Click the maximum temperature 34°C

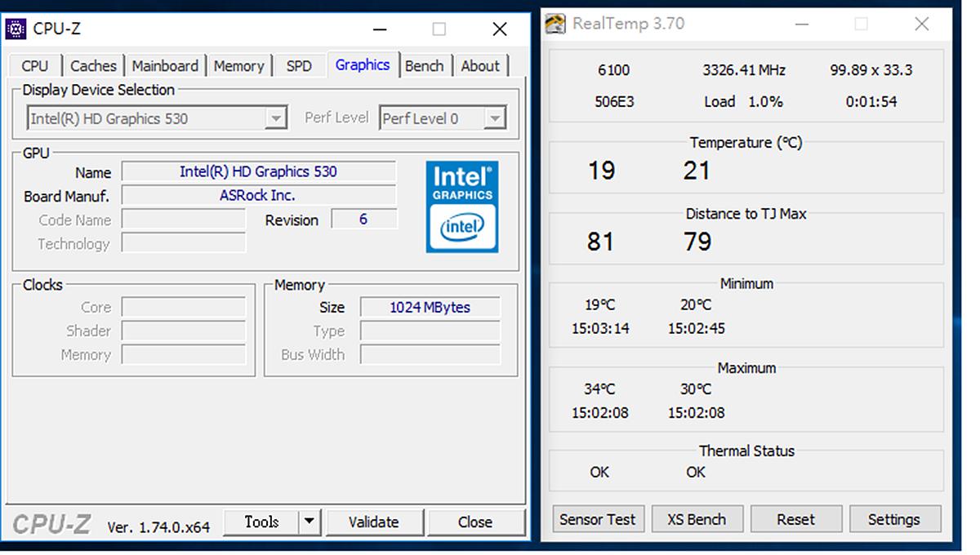click(600, 389)
